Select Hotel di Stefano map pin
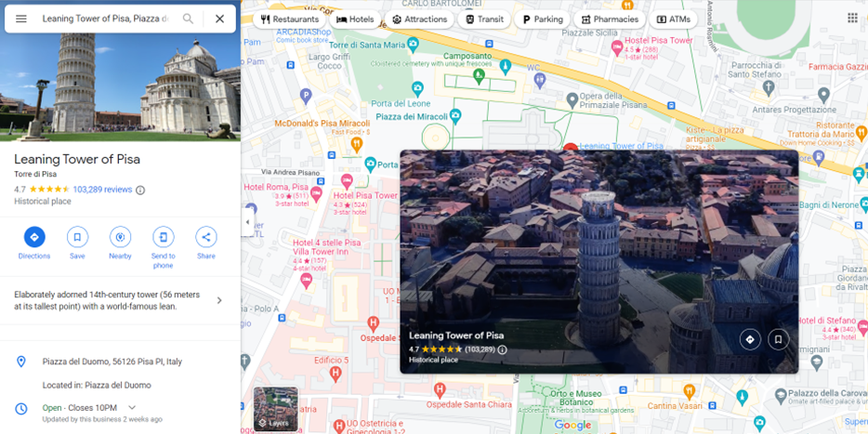This screenshot has height=434, width=868. coord(862,328)
